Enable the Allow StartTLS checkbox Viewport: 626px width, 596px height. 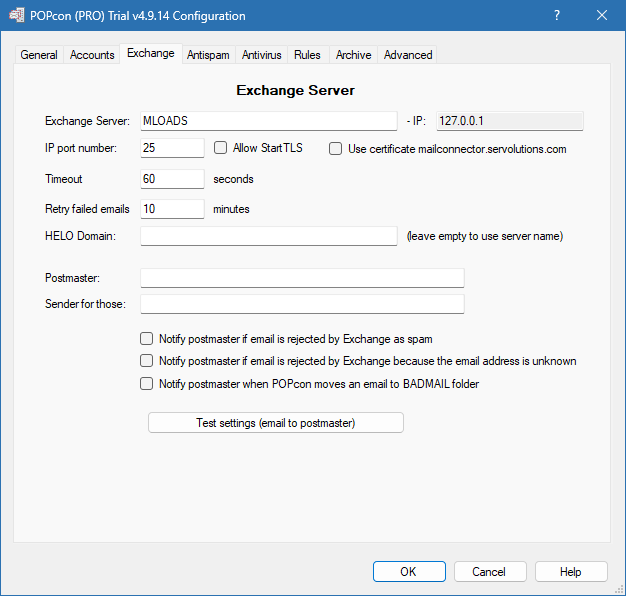coord(221,148)
